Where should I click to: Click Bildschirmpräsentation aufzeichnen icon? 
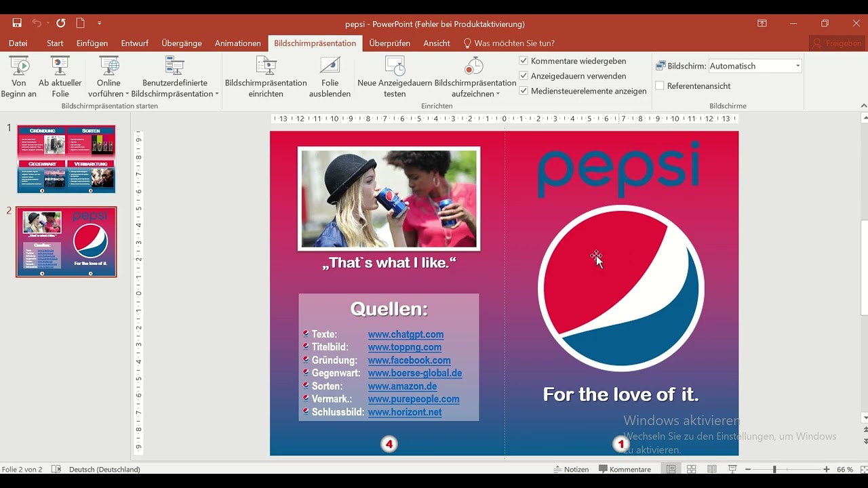[x=474, y=66]
